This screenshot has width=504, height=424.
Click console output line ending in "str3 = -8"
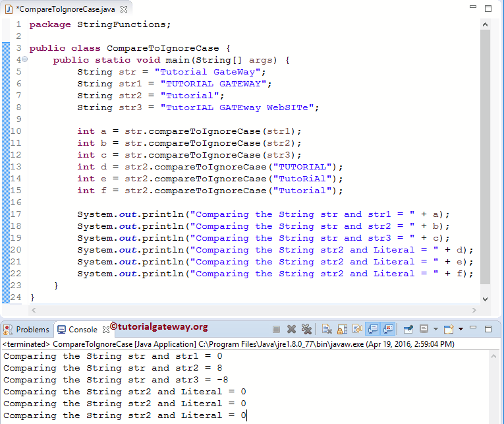pos(116,380)
